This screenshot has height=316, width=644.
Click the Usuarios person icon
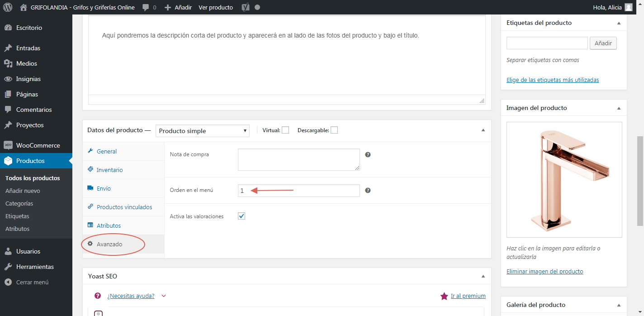pyautogui.click(x=8, y=251)
